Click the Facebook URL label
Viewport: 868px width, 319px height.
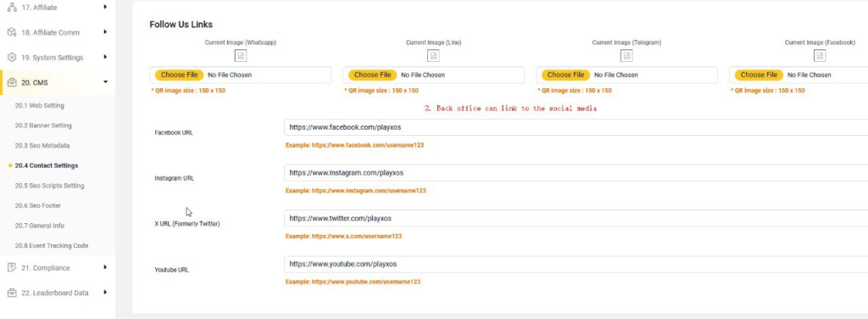[174, 133]
